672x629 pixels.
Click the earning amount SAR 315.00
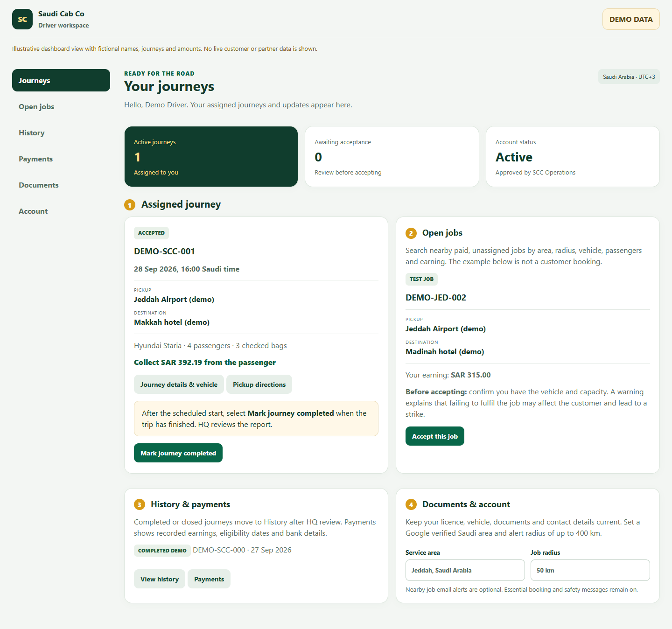471,375
